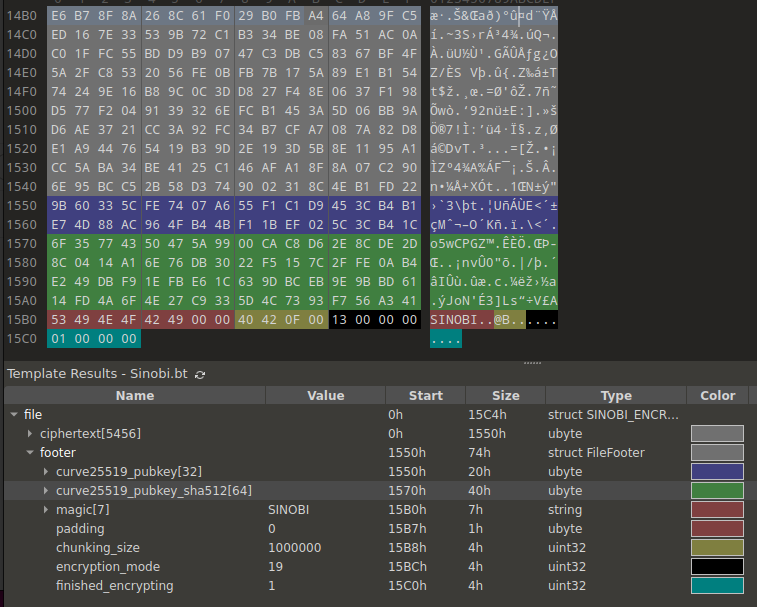Click the 15B0 address label
This screenshot has width=757, height=607.
[22, 320]
